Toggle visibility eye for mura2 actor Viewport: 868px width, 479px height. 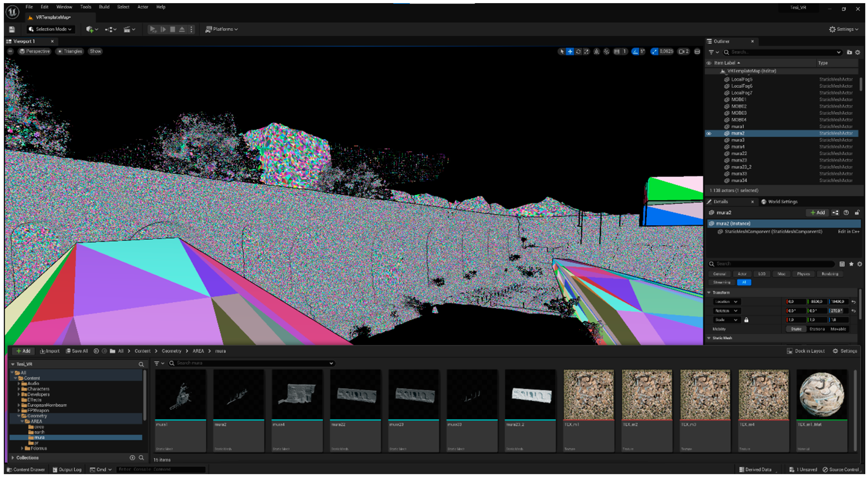point(709,134)
